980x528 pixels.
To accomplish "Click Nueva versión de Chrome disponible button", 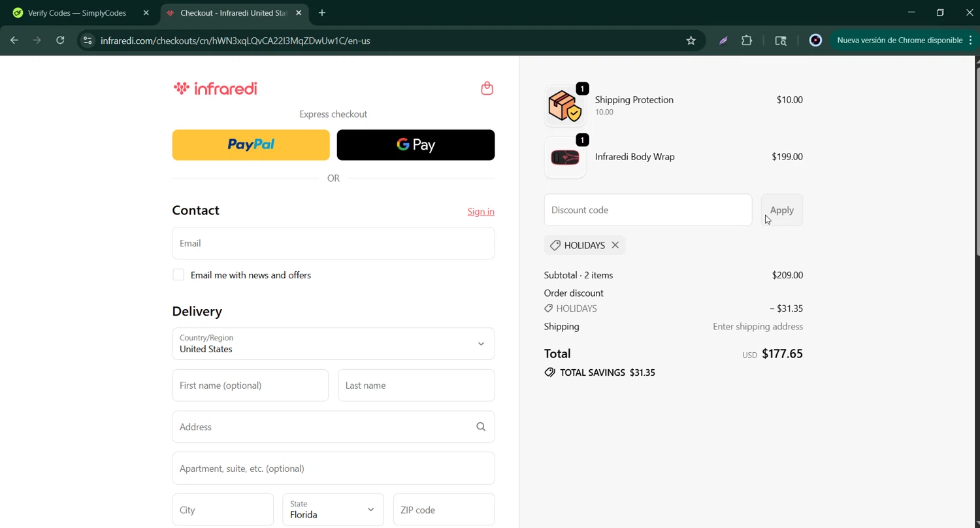I will 900,41.
